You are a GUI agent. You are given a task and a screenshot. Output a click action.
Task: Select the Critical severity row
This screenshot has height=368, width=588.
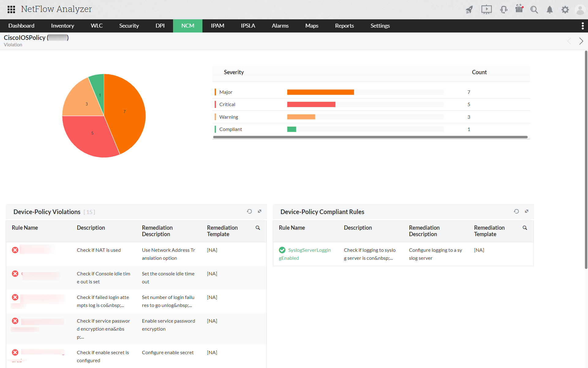pyautogui.click(x=227, y=105)
